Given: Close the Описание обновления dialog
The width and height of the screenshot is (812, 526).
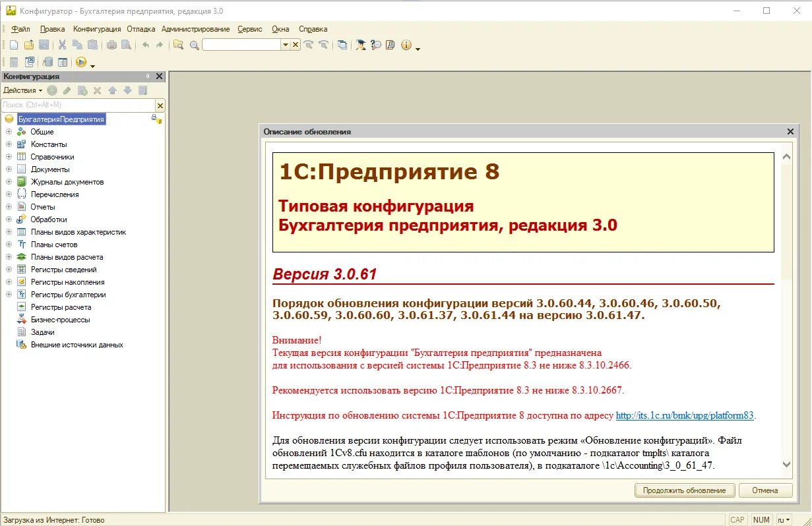Looking at the screenshot, I should pyautogui.click(x=790, y=132).
